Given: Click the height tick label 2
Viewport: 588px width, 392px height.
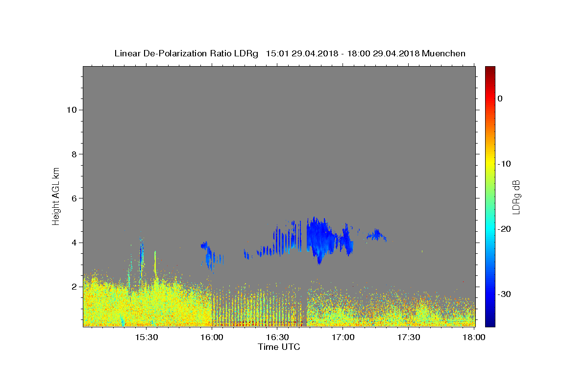Looking at the screenshot, I should 74,287.
